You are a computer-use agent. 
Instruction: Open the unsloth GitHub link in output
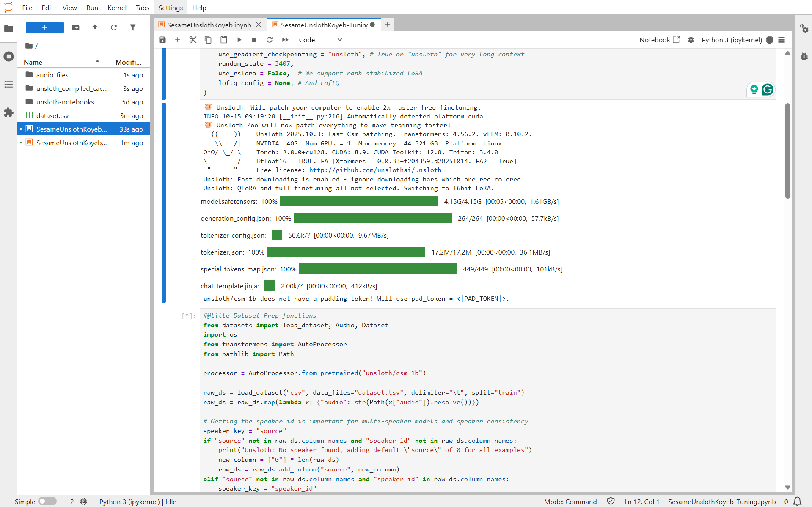tap(375, 170)
